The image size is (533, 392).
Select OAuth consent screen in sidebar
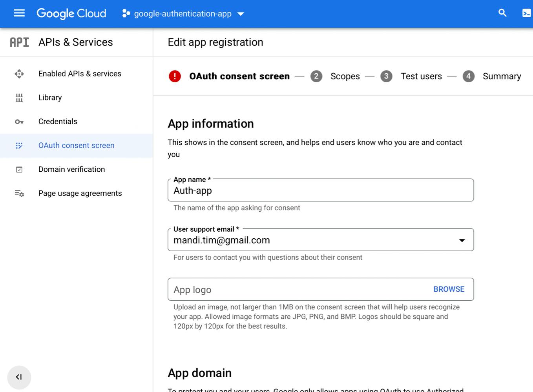(x=77, y=145)
